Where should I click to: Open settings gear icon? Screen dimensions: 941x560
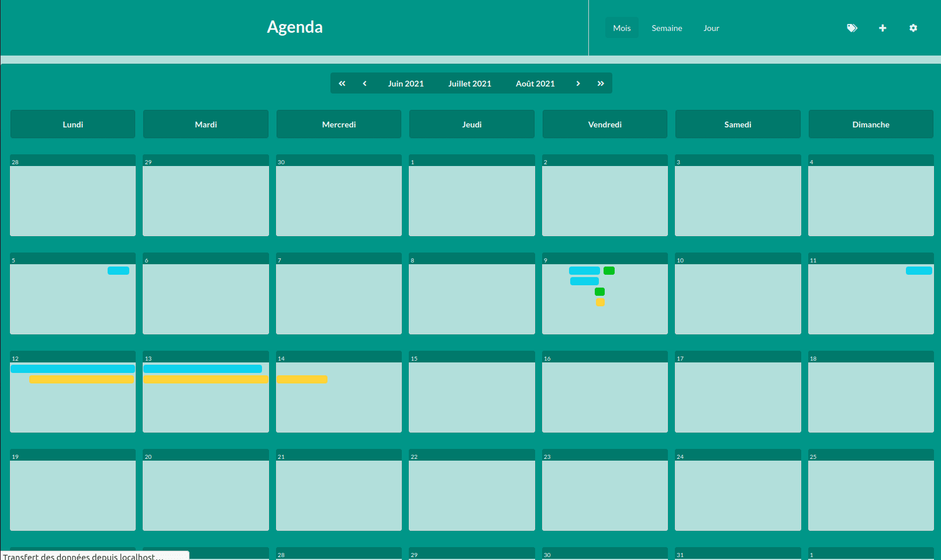pos(913,28)
